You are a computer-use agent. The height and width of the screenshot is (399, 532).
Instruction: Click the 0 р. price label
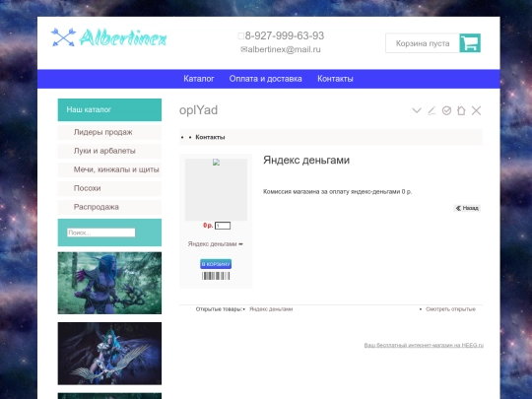(x=208, y=226)
